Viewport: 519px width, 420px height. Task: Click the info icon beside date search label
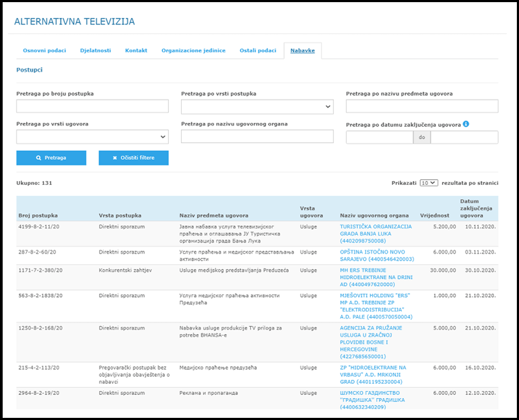point(466,124)
